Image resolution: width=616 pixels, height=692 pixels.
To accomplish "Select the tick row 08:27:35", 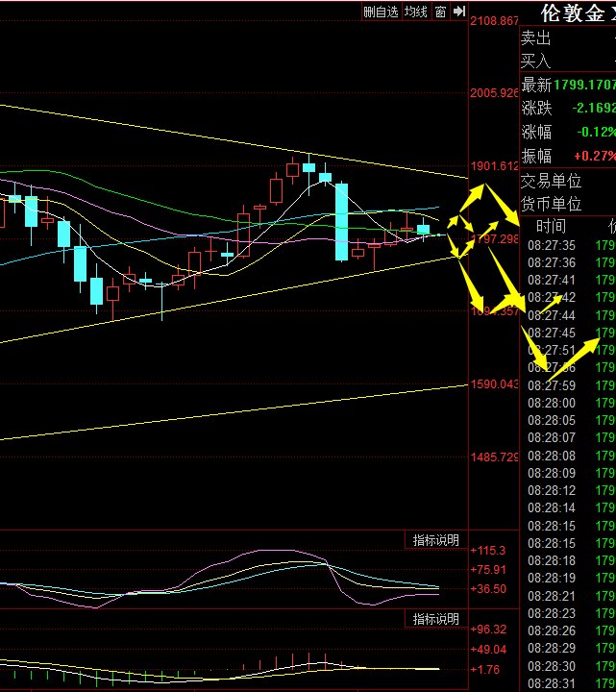I will click(x=568, y=245).
